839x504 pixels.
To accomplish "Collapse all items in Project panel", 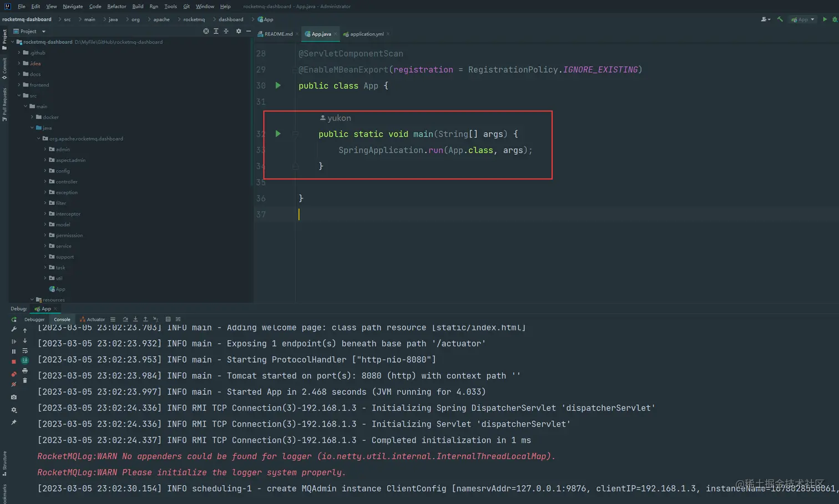I will (x=226, y=31).
